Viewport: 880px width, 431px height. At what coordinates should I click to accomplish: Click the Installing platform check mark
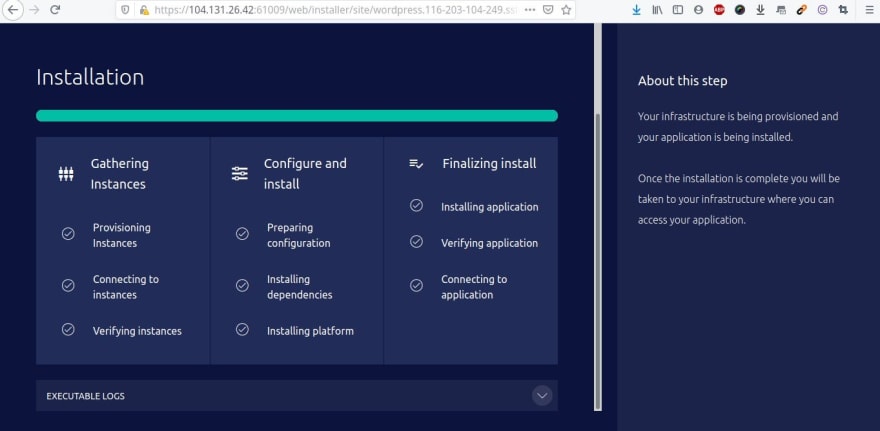[x=242, y=329]
